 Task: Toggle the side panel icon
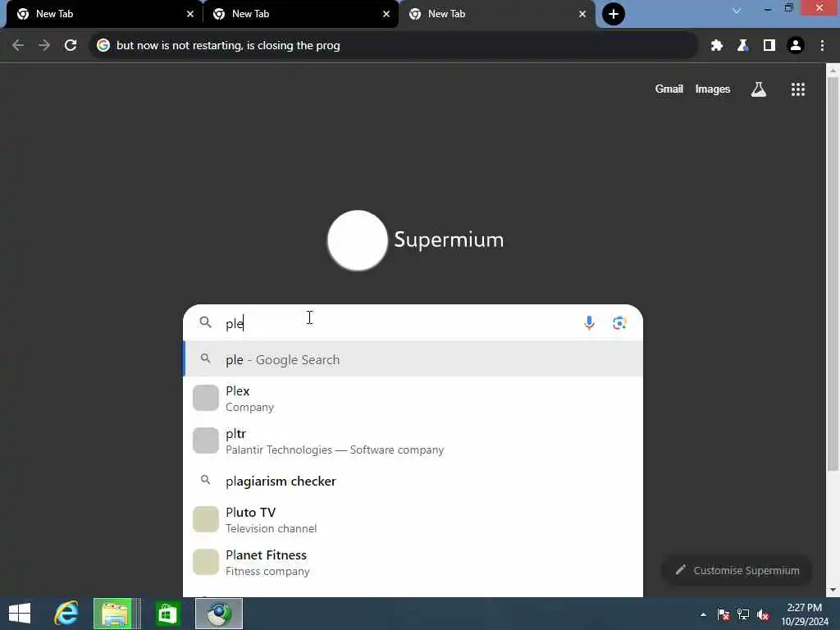click(769, 46)
